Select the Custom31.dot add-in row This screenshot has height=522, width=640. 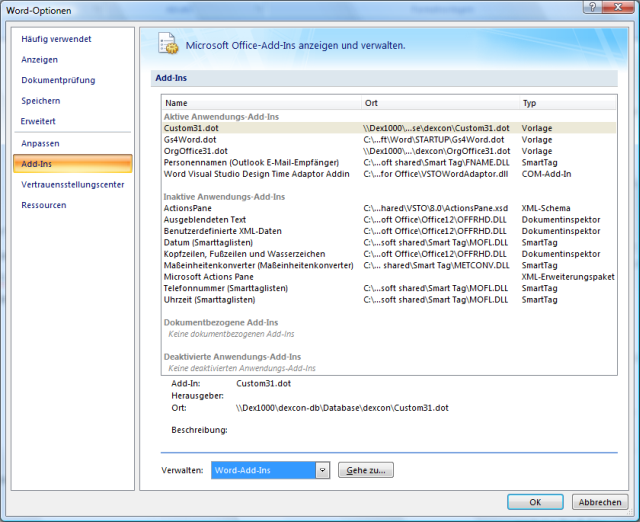click(389, 128)
